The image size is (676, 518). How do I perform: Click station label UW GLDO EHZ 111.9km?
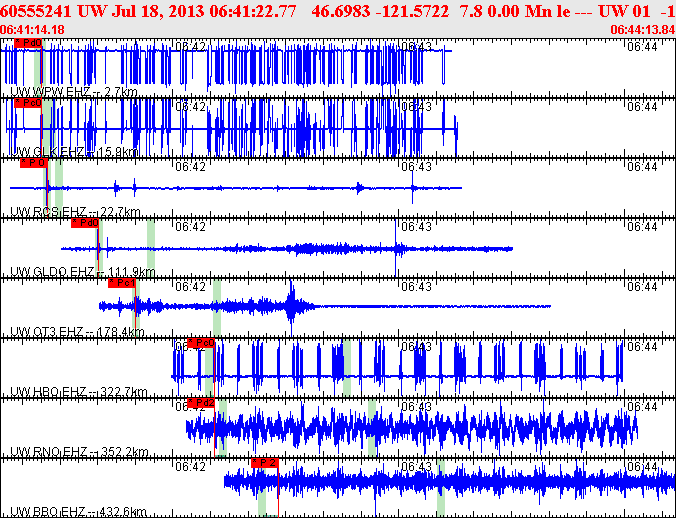(x=82, y=272)
